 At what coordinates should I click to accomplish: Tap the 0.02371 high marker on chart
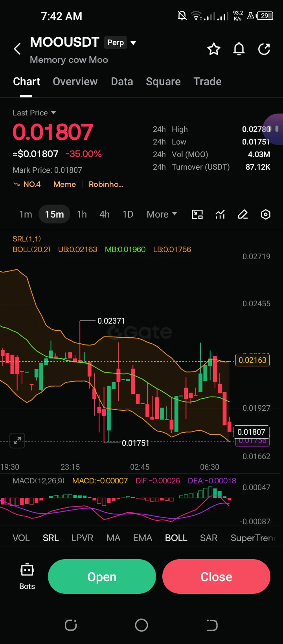point(111,321)
